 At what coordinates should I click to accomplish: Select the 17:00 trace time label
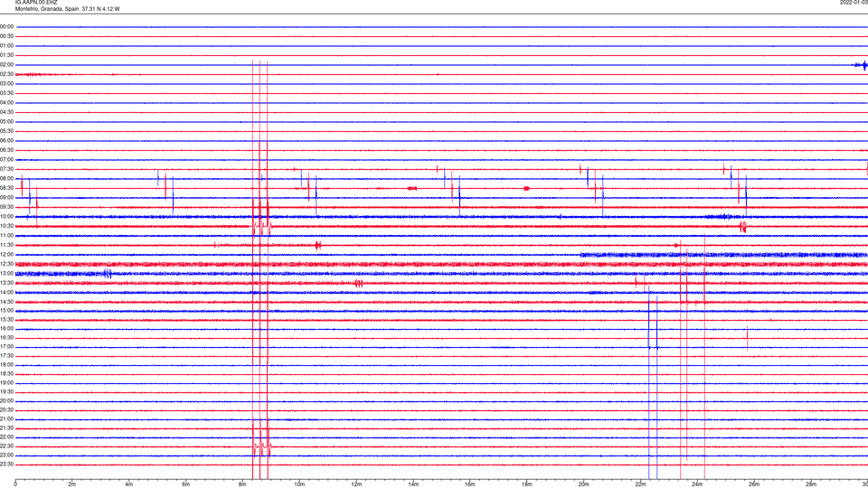pyautogui.click(x=6, y=347)
